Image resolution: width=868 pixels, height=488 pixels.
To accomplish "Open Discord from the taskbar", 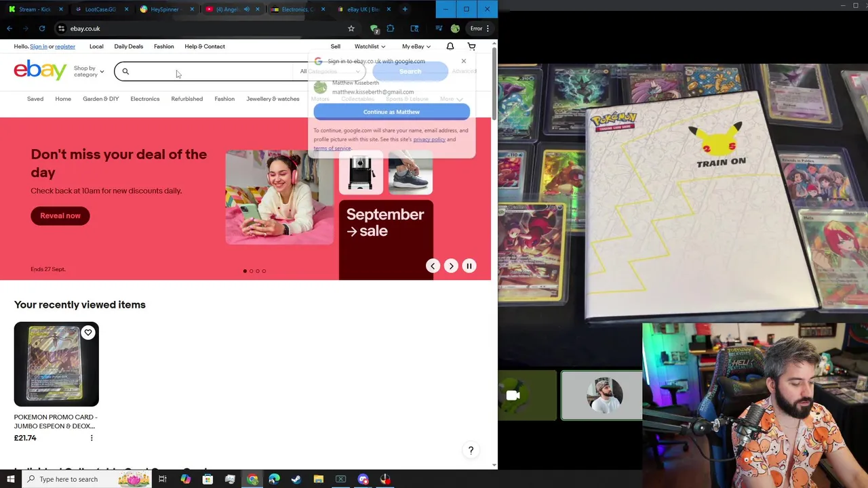I will pyautogui.click(x=363, y=479).
